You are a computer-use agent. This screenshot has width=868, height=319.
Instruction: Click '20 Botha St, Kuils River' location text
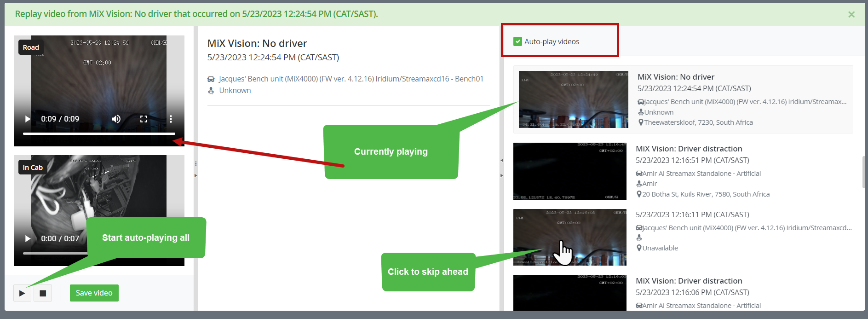pyautogui.click(x=706, y=194)
